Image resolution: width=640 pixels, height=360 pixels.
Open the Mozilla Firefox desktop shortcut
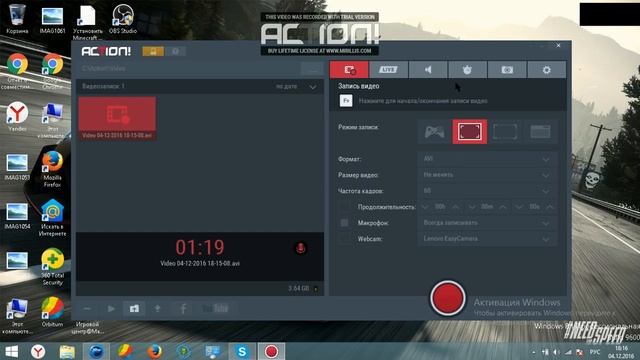(x=52, y=169)
